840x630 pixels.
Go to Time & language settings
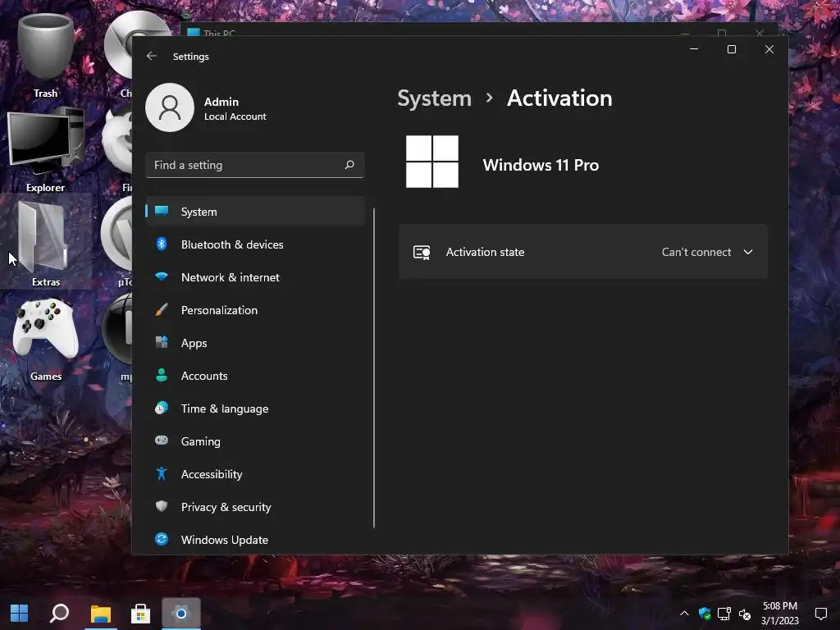click(x=255, y=409)
